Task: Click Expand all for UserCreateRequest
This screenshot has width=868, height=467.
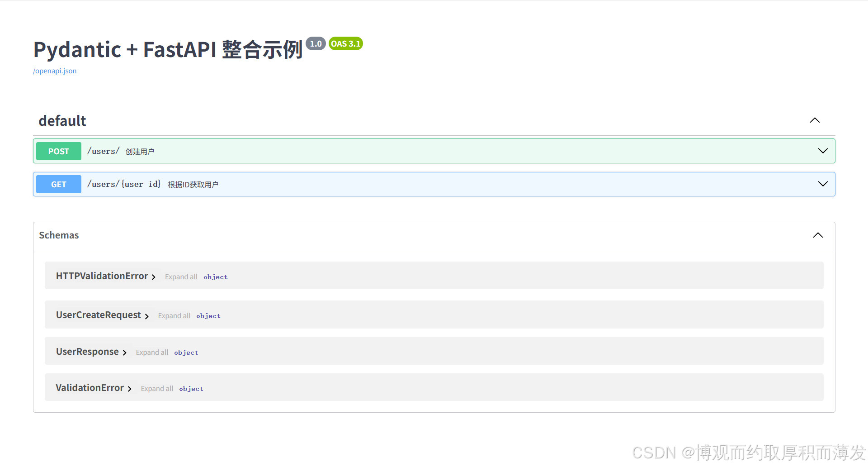Action: (174, 316)
